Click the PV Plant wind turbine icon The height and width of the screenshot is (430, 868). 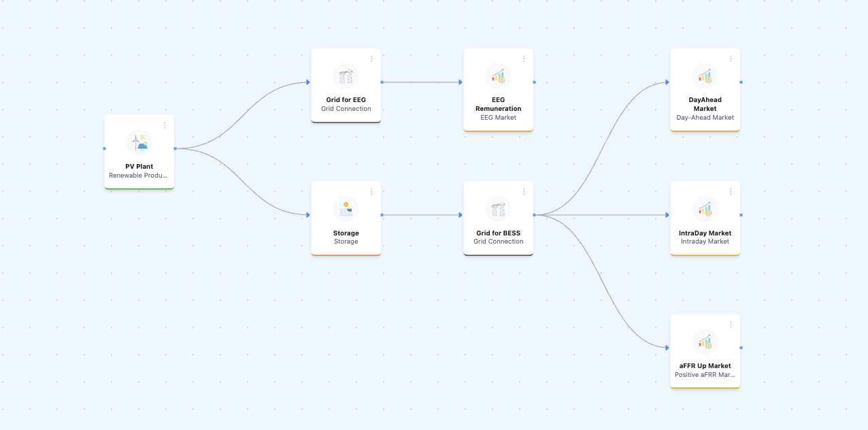point(139,143)
